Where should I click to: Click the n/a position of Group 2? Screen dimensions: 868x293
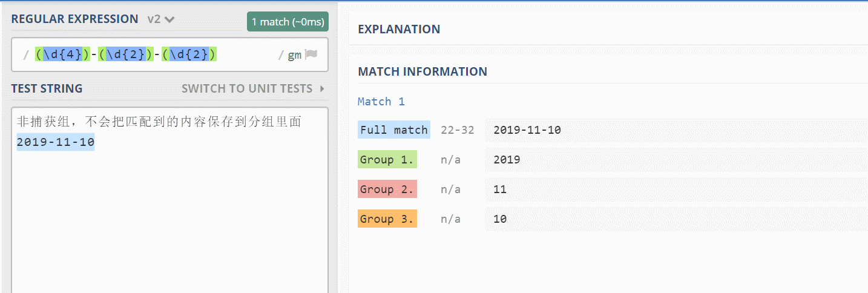tap(450, 189)
